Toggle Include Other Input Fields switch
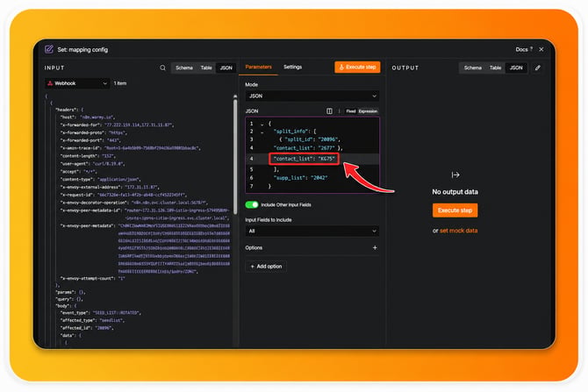The image size is (588, 392). click(252, 204)
